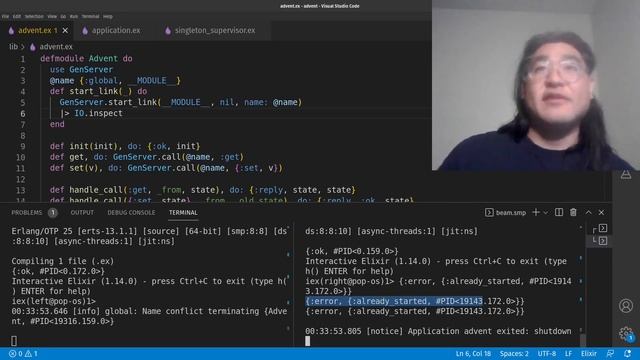Click line number 6 in the gutter

click(23, 113)
